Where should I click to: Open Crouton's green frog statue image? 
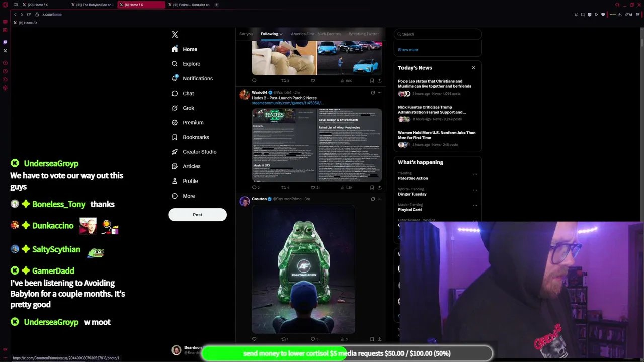click(x=303, y=269)
